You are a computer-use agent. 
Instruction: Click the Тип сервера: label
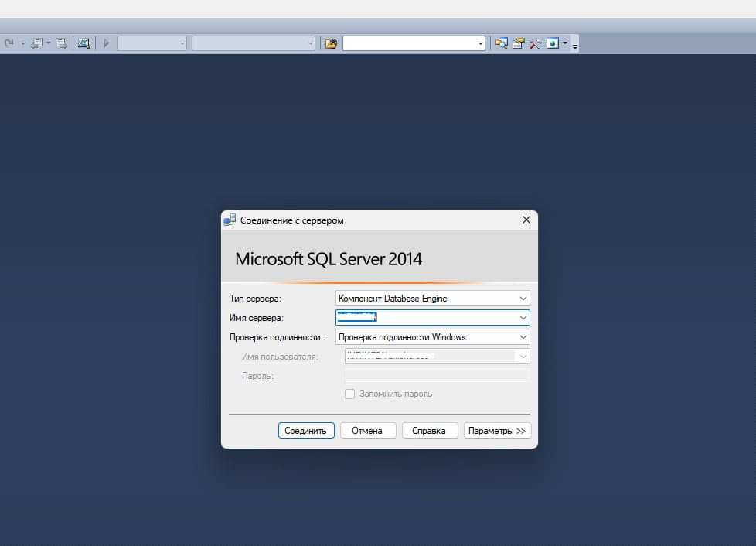click(255, 299)
